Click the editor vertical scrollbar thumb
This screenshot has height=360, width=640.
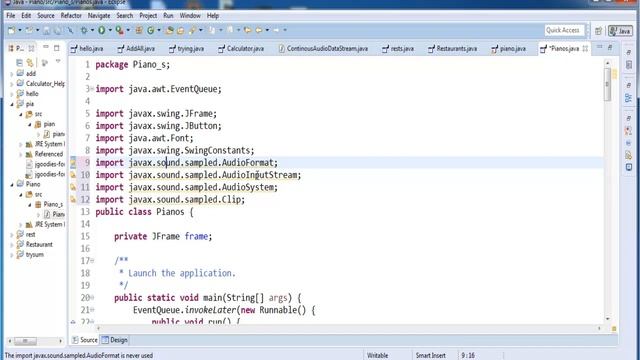pyautogui.click(x=607, y=84)
